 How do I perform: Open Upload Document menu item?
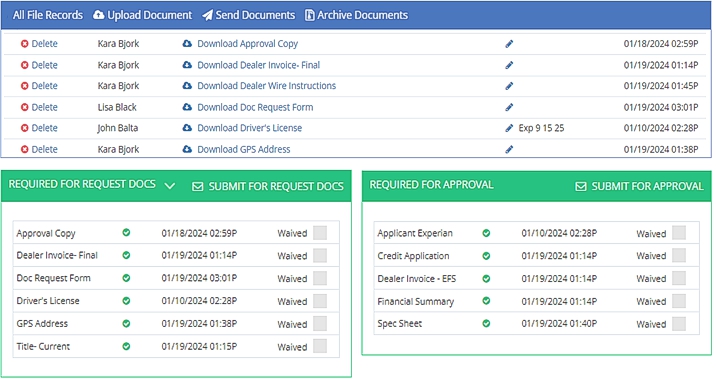pos(142,15)
